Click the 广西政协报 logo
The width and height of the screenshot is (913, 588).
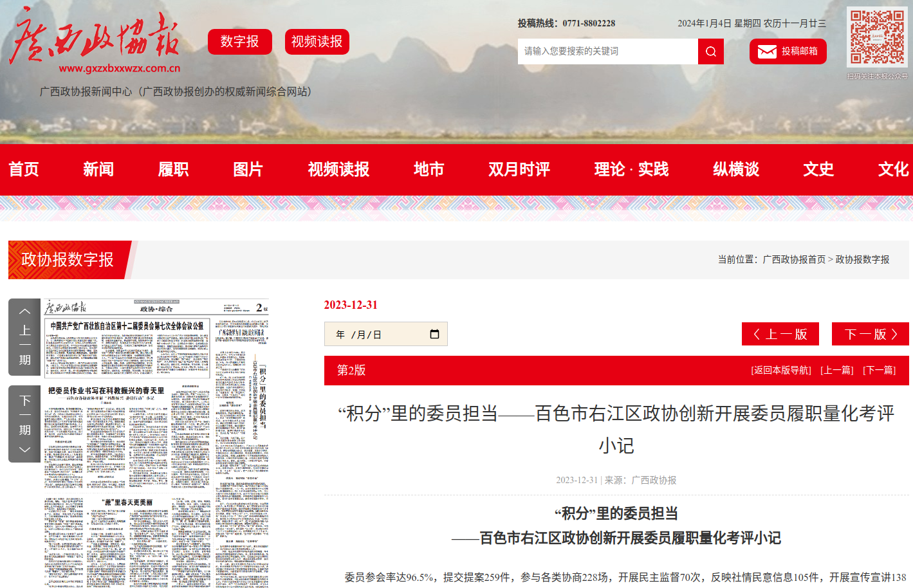(95, 40)
